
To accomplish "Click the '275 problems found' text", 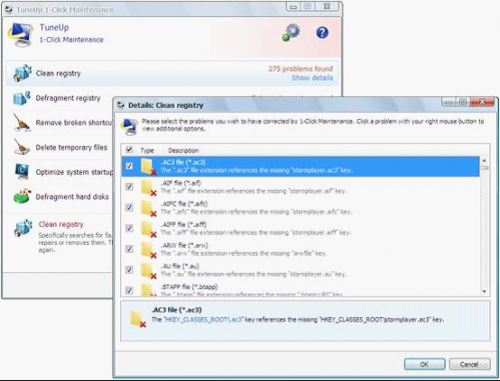I will tap(300, 69).
